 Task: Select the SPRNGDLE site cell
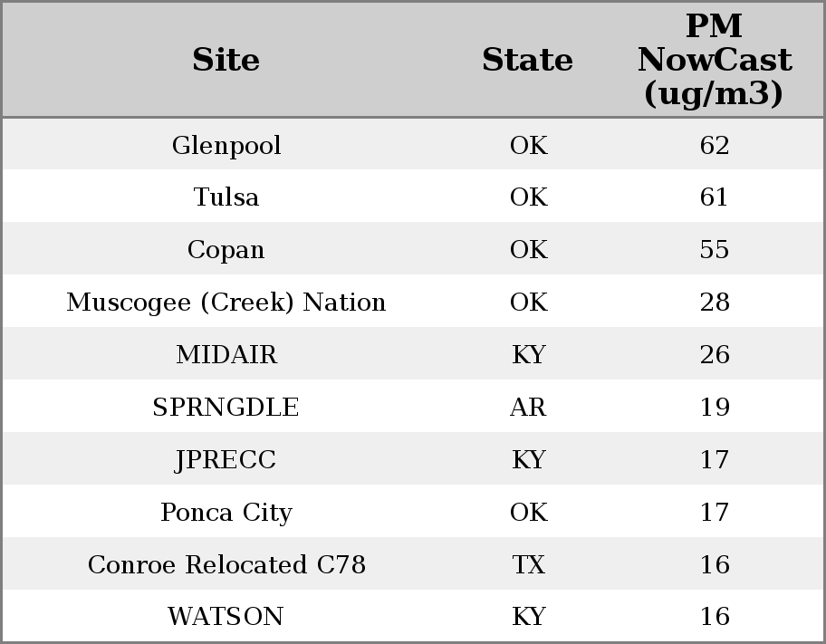(x=226, y=408)
